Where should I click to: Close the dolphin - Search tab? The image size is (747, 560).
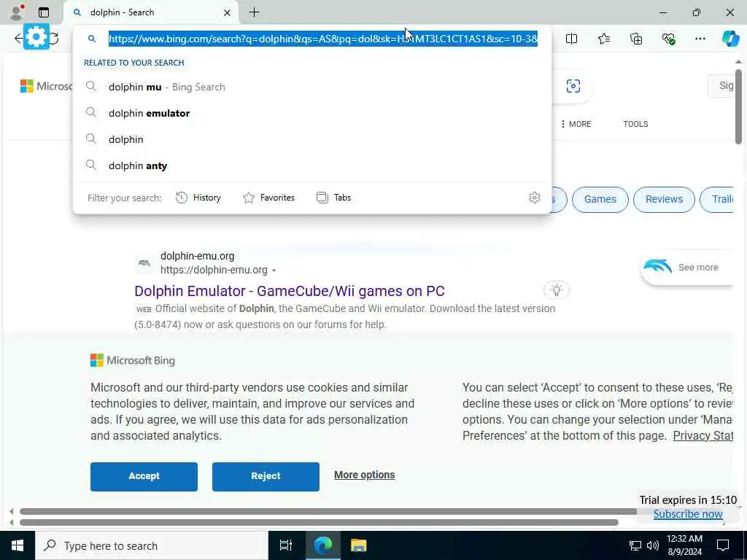[x=228, y=13]
